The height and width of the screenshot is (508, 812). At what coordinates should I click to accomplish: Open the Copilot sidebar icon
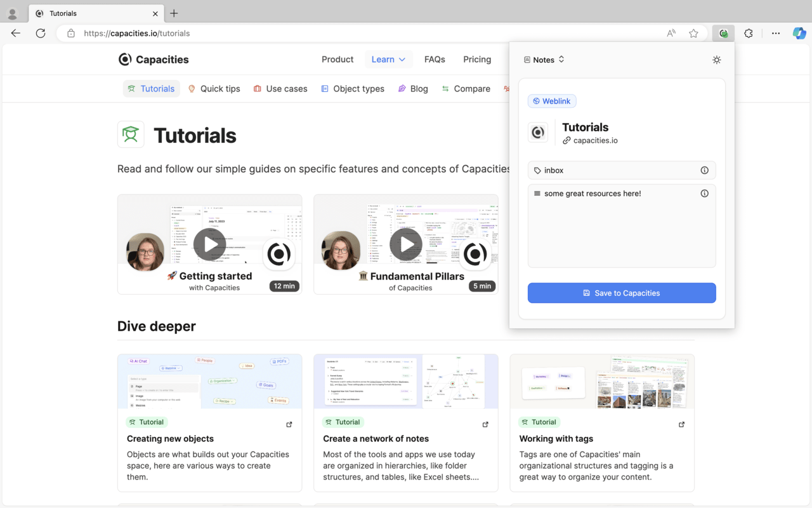click(x=799, y=34)
